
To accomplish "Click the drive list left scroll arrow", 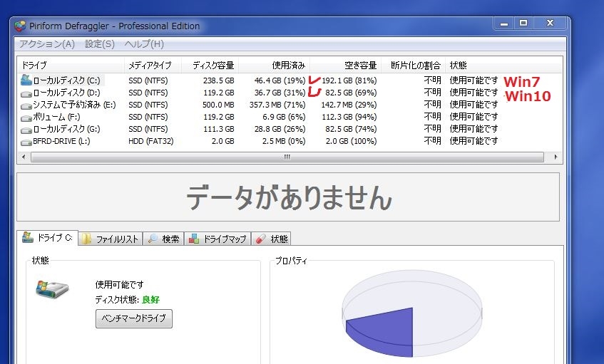I will tap(24, 157).
